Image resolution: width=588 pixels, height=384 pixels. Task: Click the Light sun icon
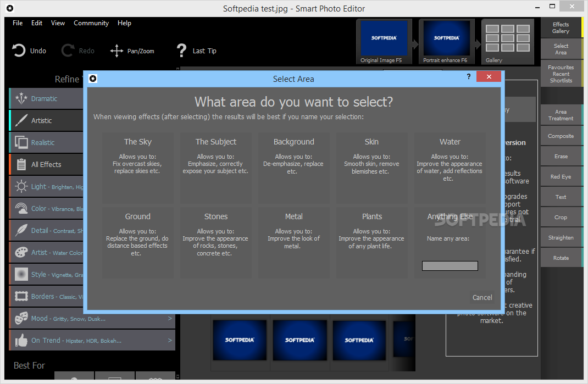[21, 186]
